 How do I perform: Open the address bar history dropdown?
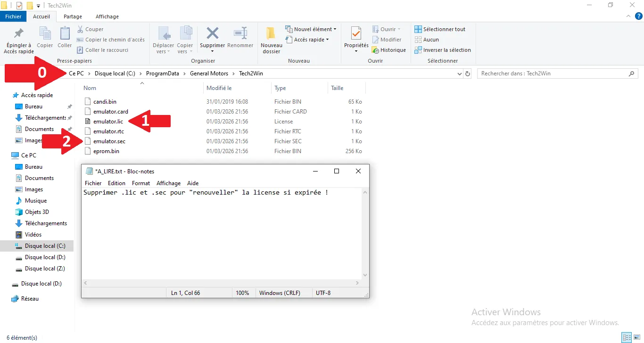[459, 73]
